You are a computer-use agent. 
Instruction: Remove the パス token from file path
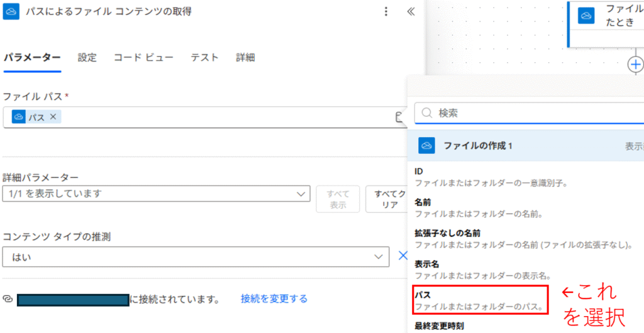pos(53,117)
